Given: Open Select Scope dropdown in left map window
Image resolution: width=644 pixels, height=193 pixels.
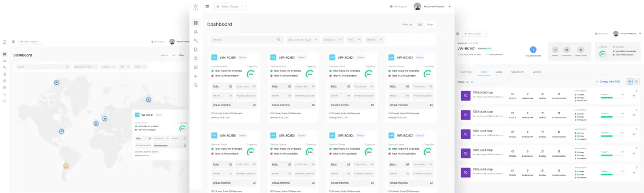Looking at the screenshot, I should (x=30, y=41).
